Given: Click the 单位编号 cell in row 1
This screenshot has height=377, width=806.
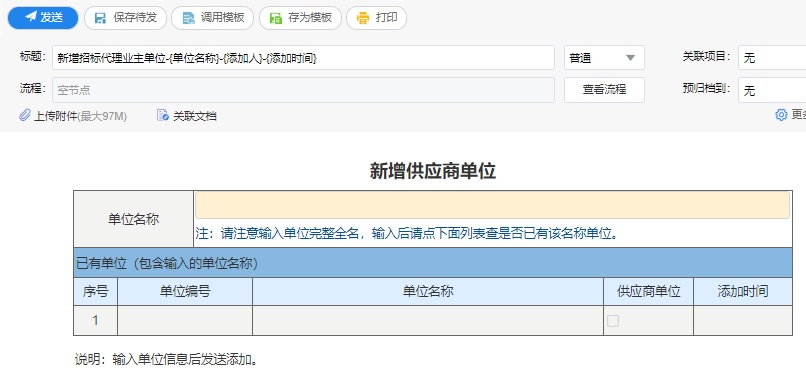Looking at the screenshot, I should click(185, 320).
